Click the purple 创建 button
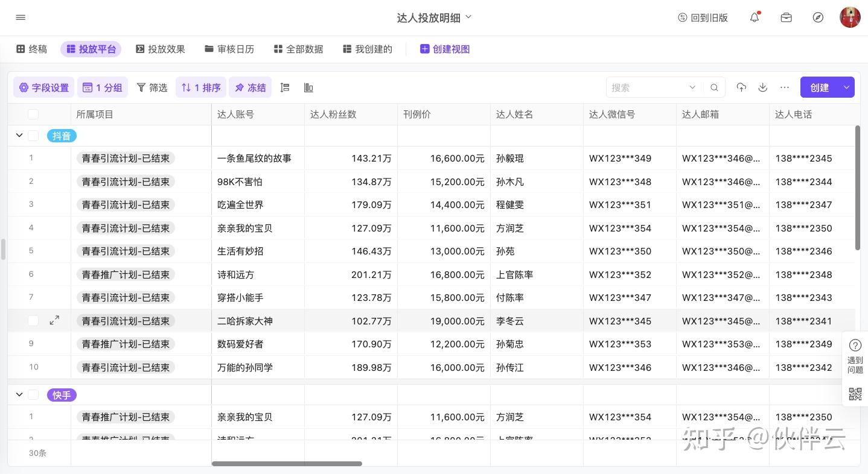Screen dimensions: 868x474 [x=820, y=87]
